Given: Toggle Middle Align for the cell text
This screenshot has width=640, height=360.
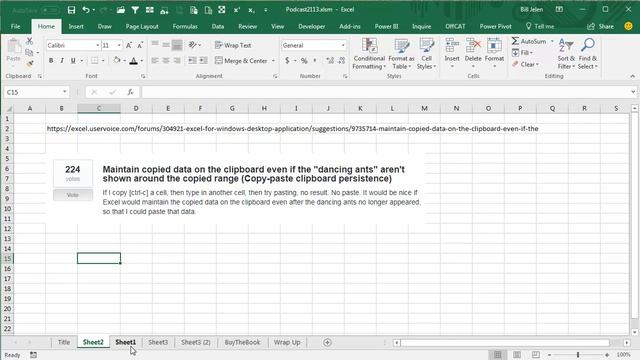Looking at the screenshot, I should [x=166, y=44].
